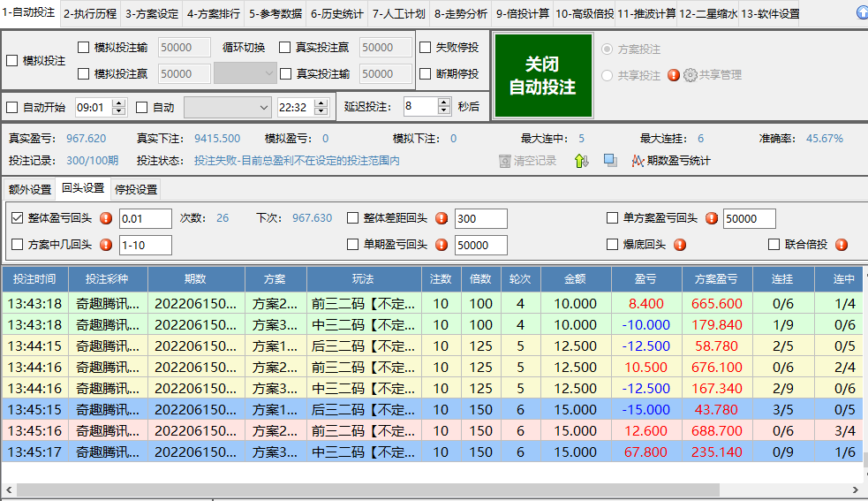The image size is (868, 501).
Task: Switch to 3-方案设定 tab
Action: point(152,14)
